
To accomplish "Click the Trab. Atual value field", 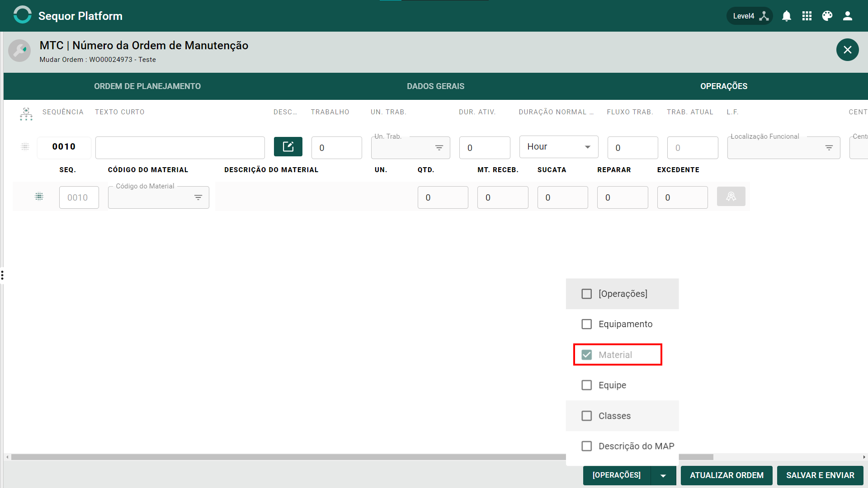I will tap(693, 148).
